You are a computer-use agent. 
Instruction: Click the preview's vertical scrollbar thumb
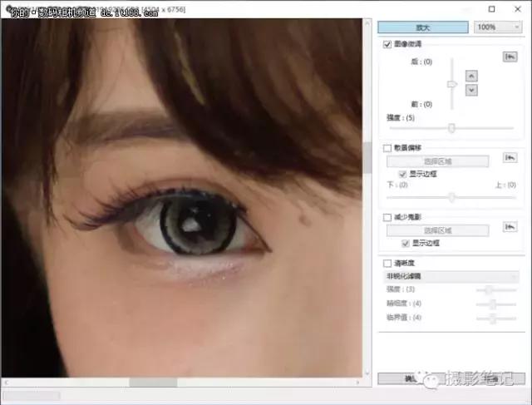point(367,158)
